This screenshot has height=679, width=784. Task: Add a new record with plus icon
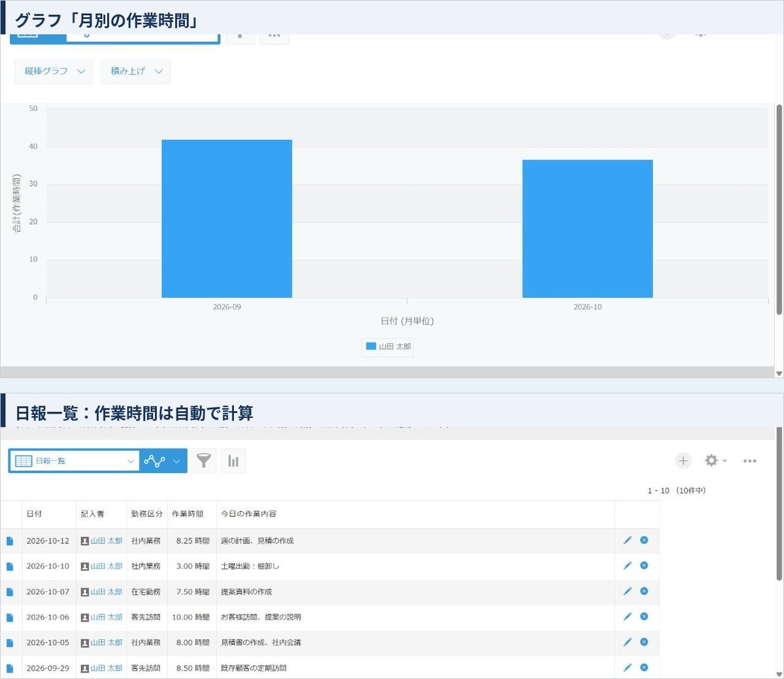point(683,461)
